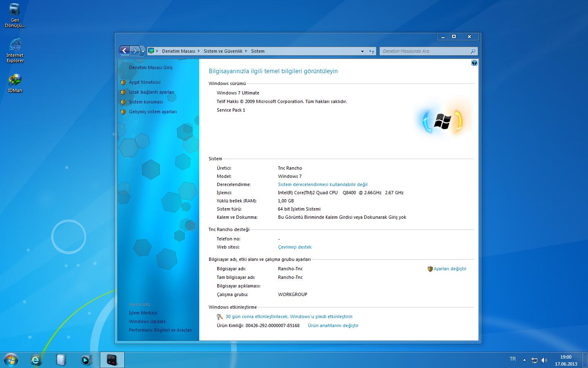
Task: Click Ayarları değiştir link
Action: [450, 269]
